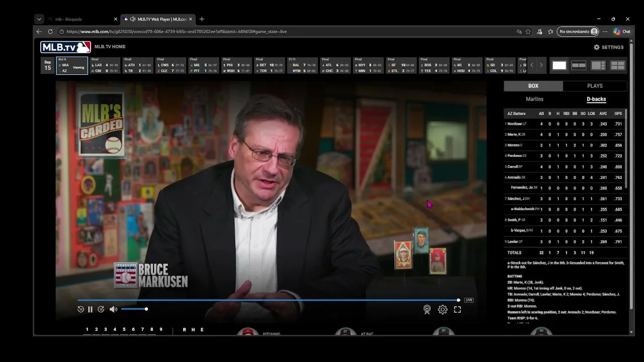Enter fullscreen mode
Image resolution: width=644 pixels, height=362 pixels.
(457, 310)
